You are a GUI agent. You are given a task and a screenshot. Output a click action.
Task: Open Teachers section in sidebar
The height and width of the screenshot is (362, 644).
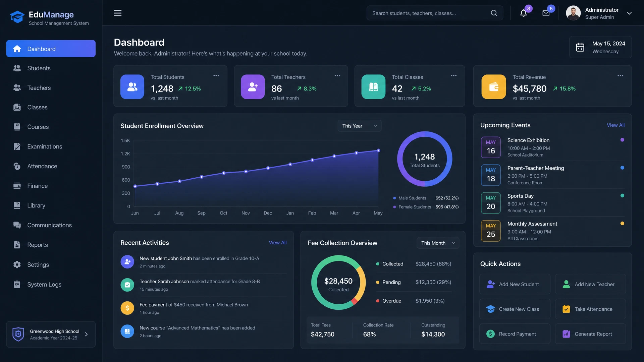[x=51, y=88]
